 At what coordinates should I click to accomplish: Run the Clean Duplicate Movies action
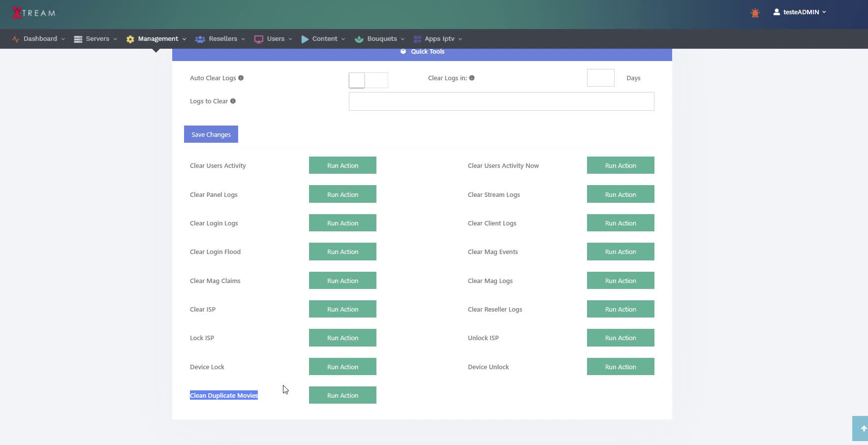[x=342, y=395]
